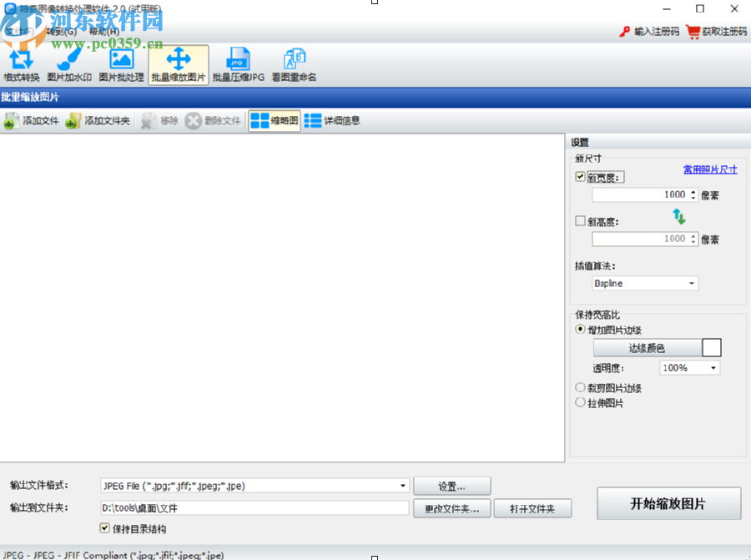
Task: Select the 图片加水印 watermark tool
Action: point(69,65)
